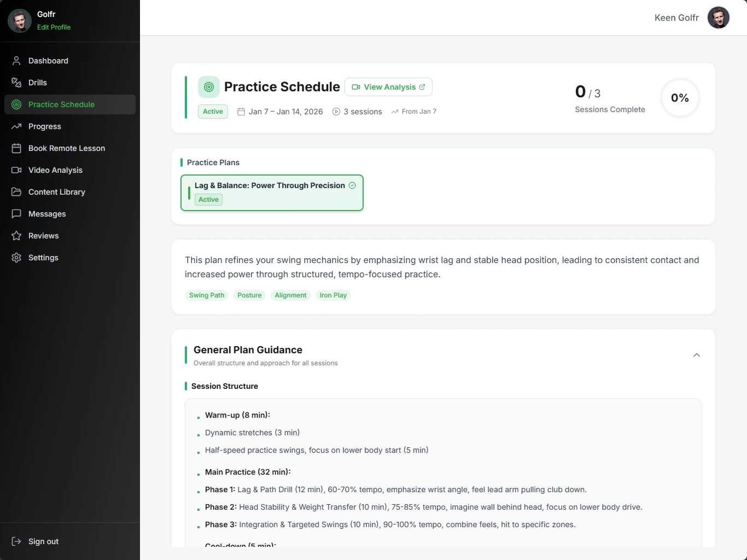747x560 pixels.
Task: Open the View Analysis button
Action: tap(388, 87)
